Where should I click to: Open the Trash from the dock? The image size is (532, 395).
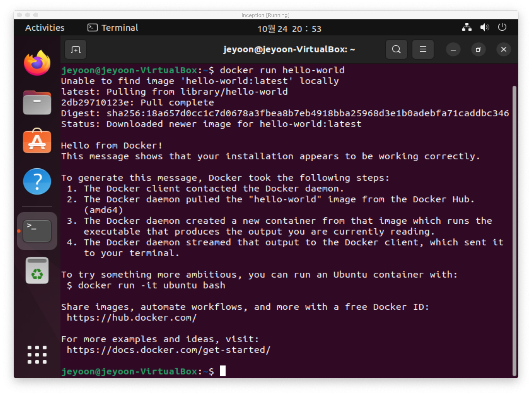point(37,270)
